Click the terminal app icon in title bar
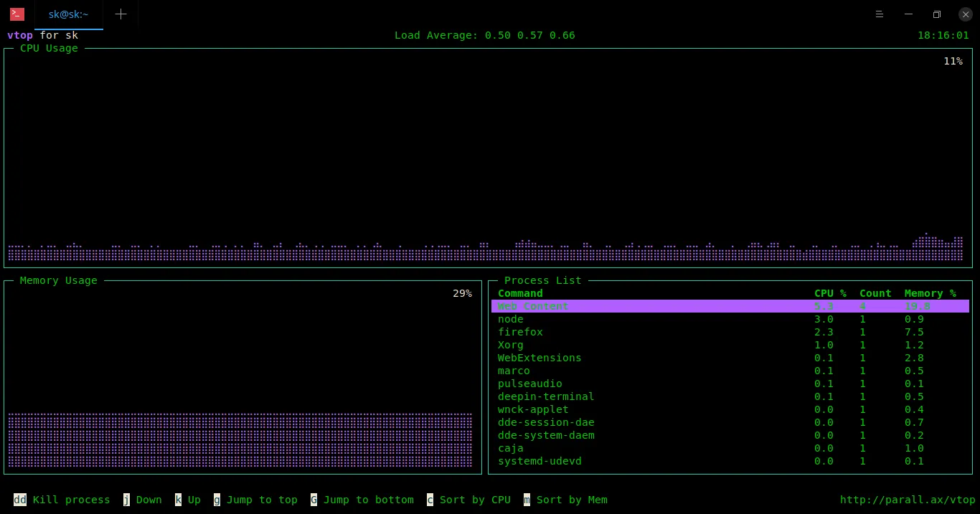Viewport: 980px width, 514px height. click(17, 14)
